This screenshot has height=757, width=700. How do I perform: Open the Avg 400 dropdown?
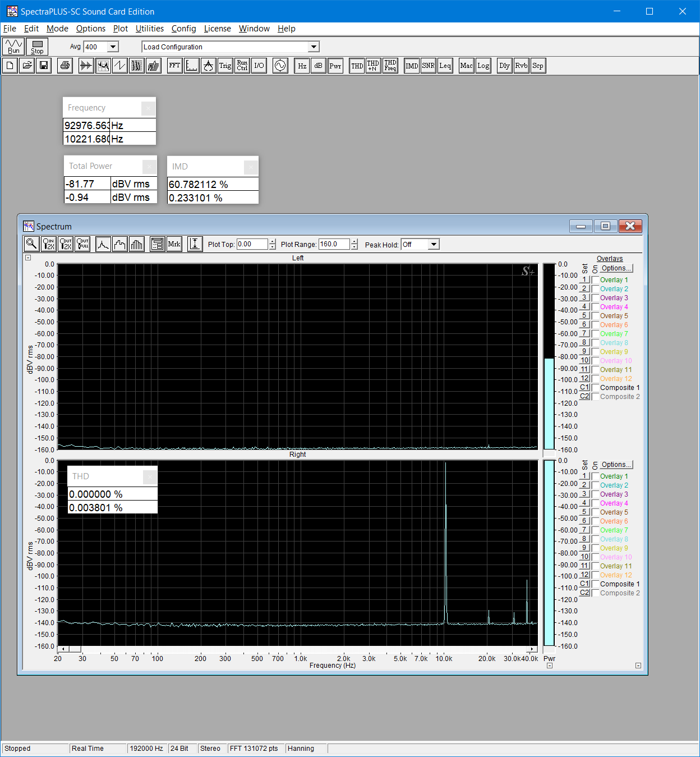[x=113, y=47]
